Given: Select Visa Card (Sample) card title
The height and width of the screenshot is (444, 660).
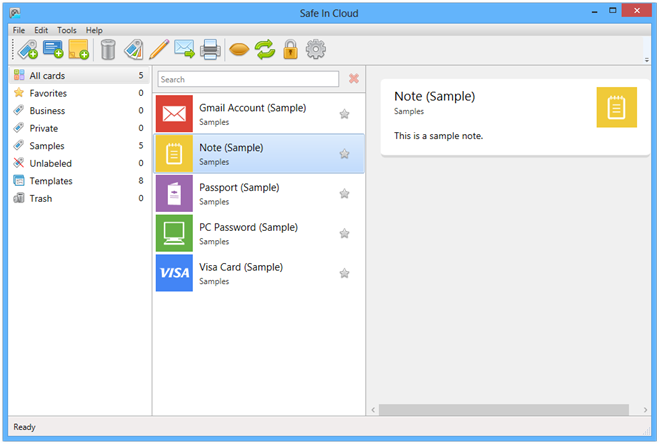Looking at the screenshot, I should click(x=241, y=267).
